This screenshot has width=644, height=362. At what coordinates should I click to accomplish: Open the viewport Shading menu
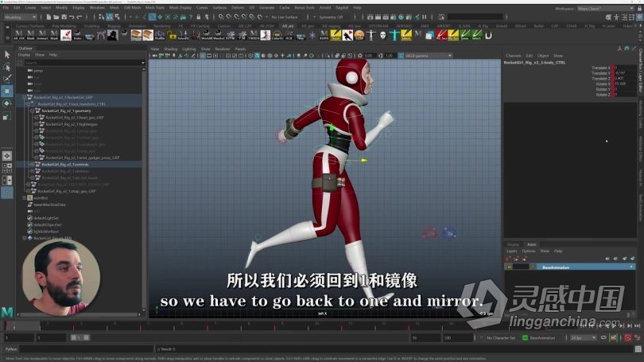(170, 49)
